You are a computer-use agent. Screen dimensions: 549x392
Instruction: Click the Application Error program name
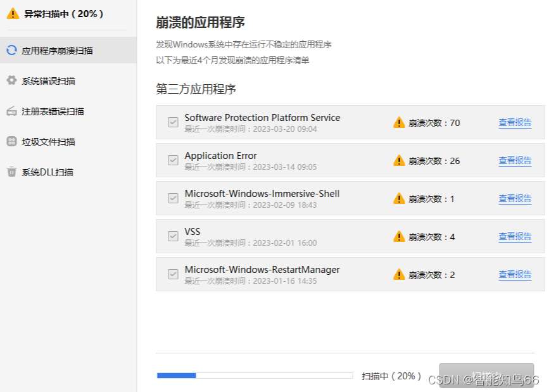pos(220,156)
